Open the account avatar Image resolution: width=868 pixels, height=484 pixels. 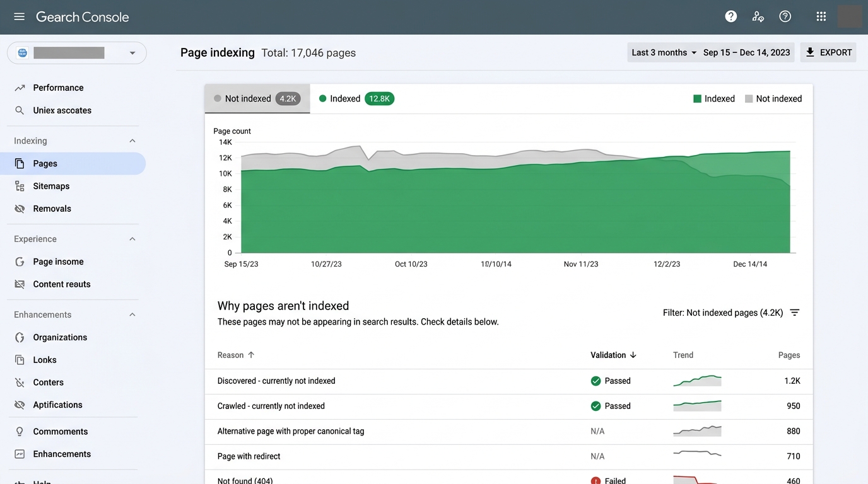point(850,16)
